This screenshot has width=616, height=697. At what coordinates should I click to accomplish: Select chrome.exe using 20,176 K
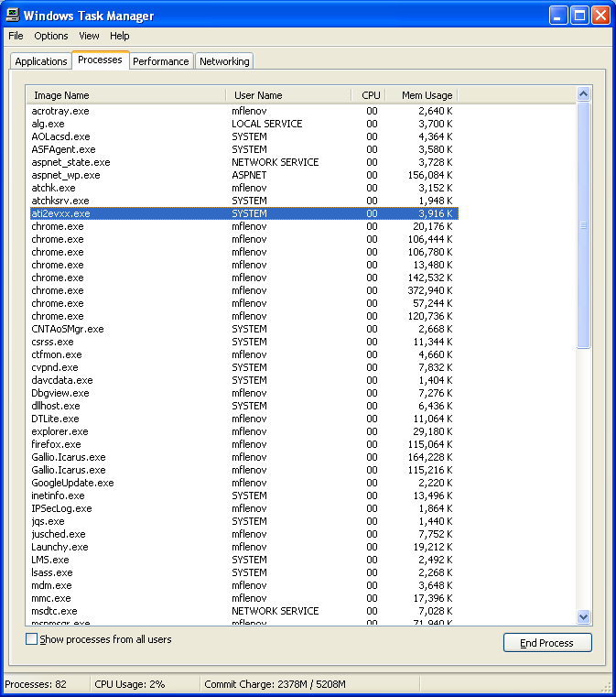[243, 226]
